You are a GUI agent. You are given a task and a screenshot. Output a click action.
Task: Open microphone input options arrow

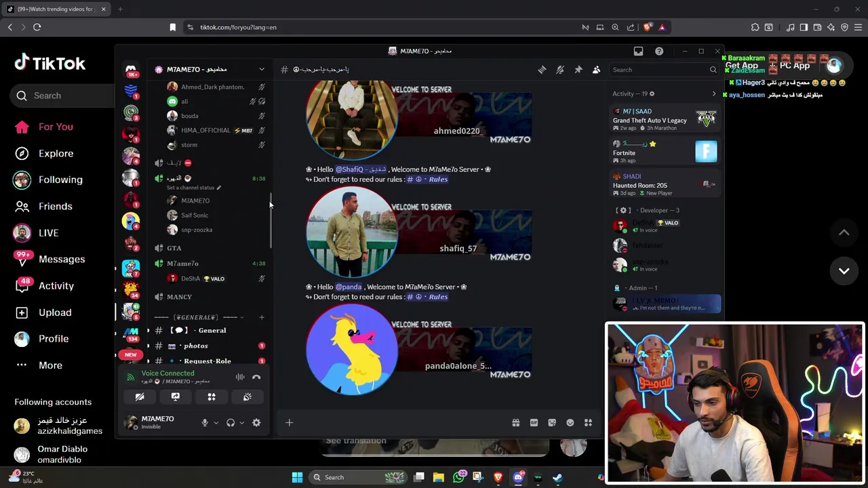pos(216,423)
